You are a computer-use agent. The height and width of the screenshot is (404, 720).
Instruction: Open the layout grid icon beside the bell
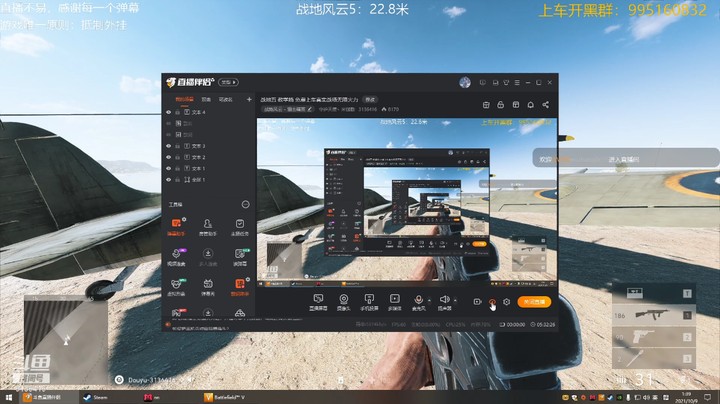pyautogui.click(x=516, y=105)
